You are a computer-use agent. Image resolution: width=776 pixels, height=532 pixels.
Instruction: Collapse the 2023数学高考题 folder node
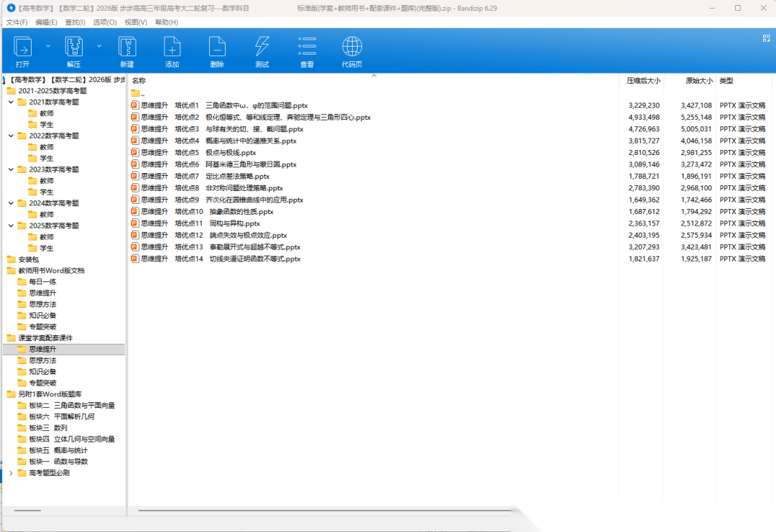(x=11, y=169)
